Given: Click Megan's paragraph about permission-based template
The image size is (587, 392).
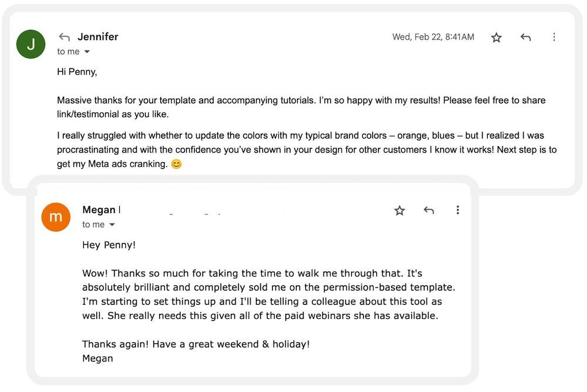Looking at the screenshot, I should [x=268, y=295].
